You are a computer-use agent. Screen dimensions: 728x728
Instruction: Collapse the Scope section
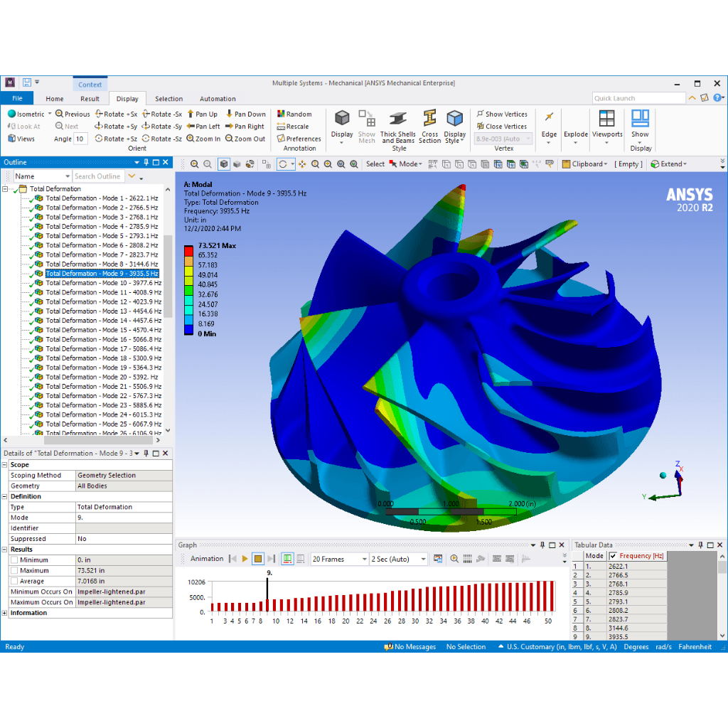(x=5, y=465)
